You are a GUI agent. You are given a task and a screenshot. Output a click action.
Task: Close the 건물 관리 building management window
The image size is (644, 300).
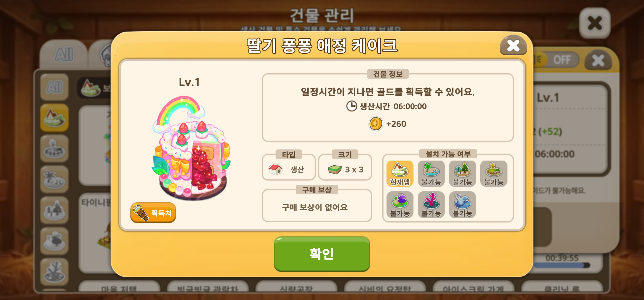pos(595,23)
